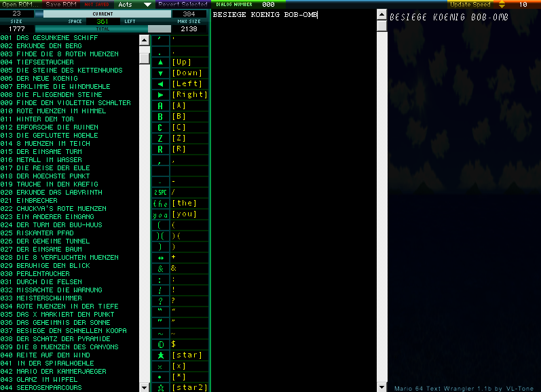Insert the Down arrow symbol
Image resolution: width=541 pixels, height=392 pixels.
click(160, 73)
